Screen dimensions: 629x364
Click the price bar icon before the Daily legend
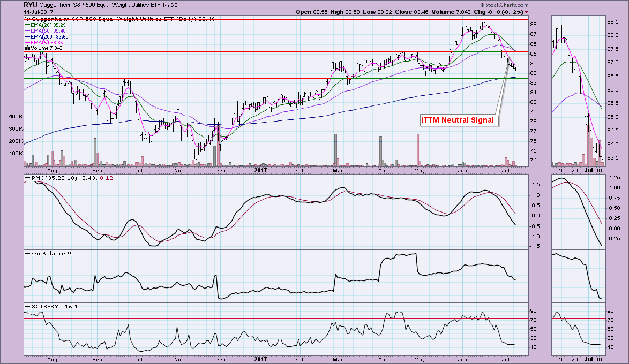pos(28,19)
